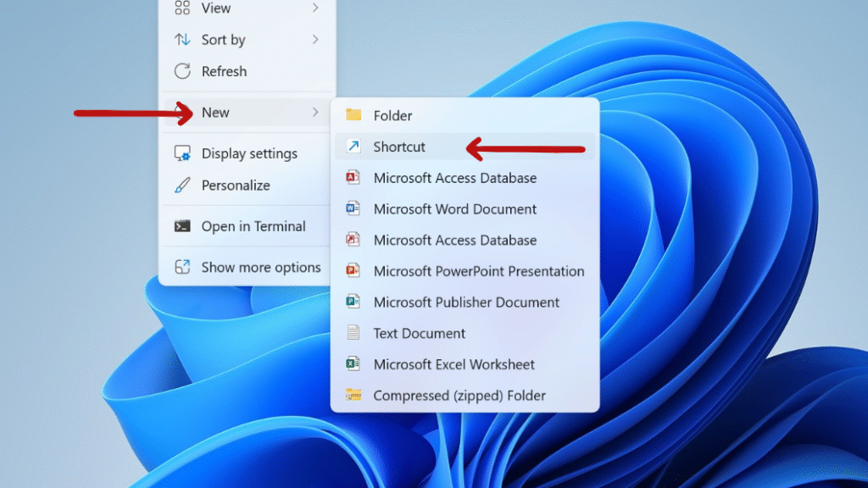Screen dimensions: 868x488
Task: Click the Open in Terminal icon
Action: coord(182,226)
